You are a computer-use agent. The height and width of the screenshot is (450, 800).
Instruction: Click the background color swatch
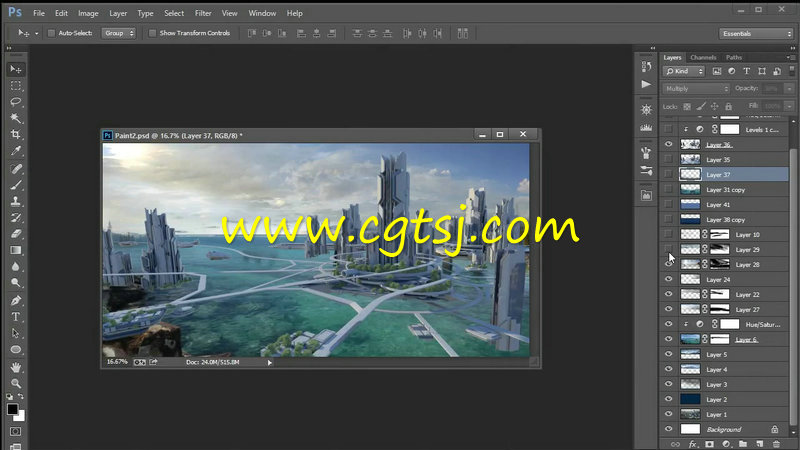tap(20, 416)
